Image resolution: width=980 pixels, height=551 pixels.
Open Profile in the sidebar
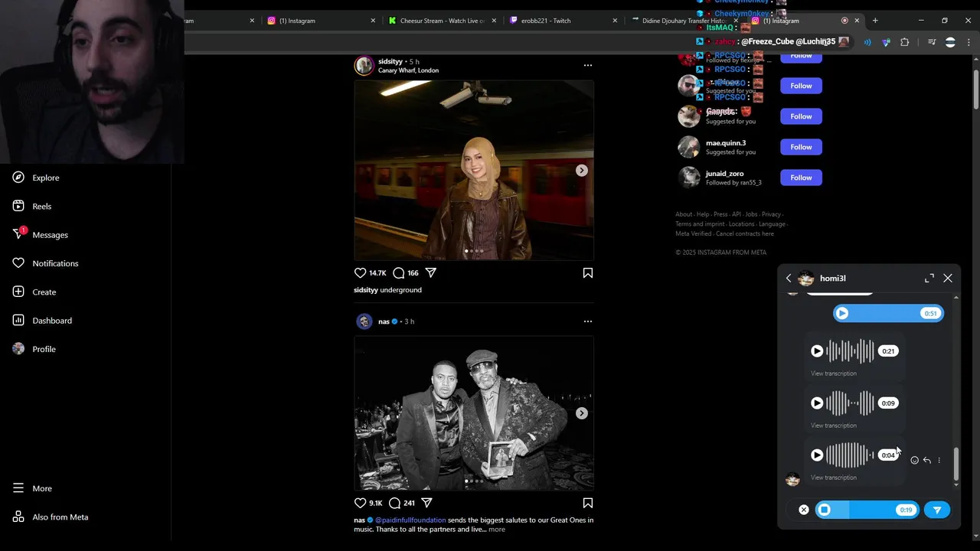pos(34,349)
